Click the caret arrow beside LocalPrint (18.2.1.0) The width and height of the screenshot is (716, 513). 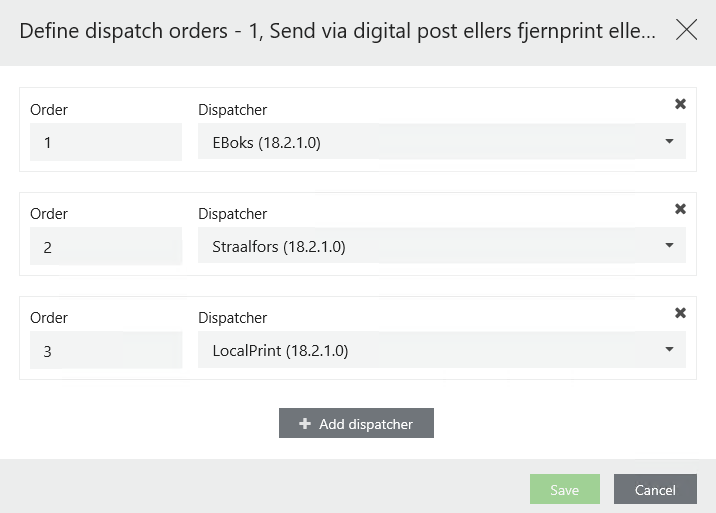coord(669,350)
